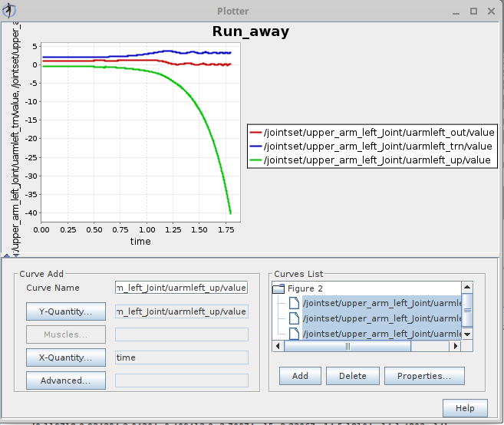The image size is (504, 425).
Task: Select the second curve in Curves List
Action: (381, 318)
